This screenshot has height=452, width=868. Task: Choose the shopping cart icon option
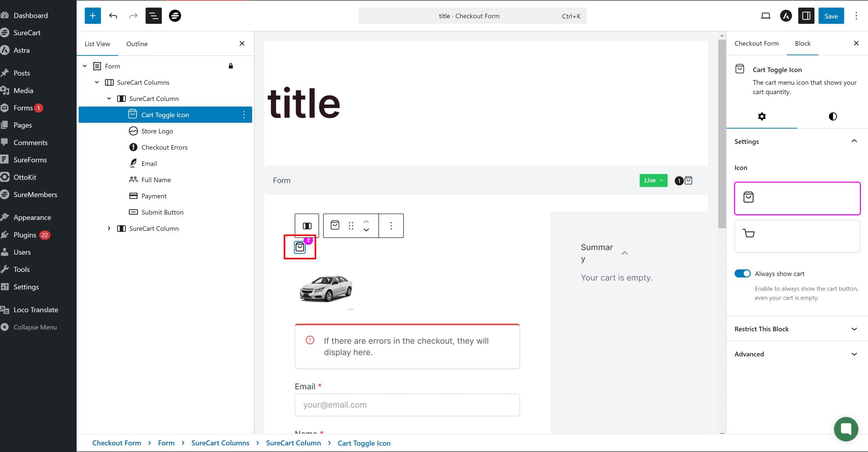coord(797,236)
